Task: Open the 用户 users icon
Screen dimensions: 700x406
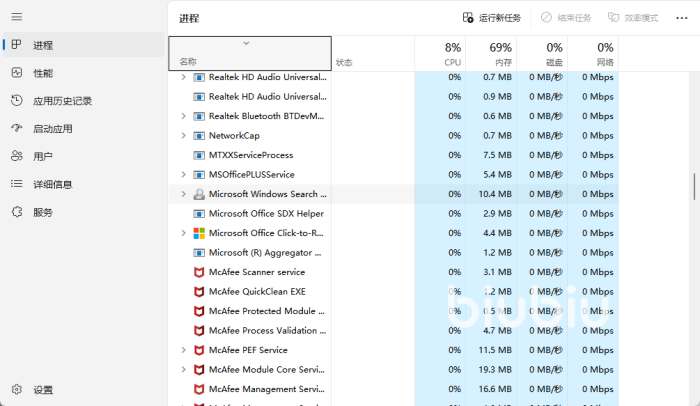Action: (x=17, y=156)
